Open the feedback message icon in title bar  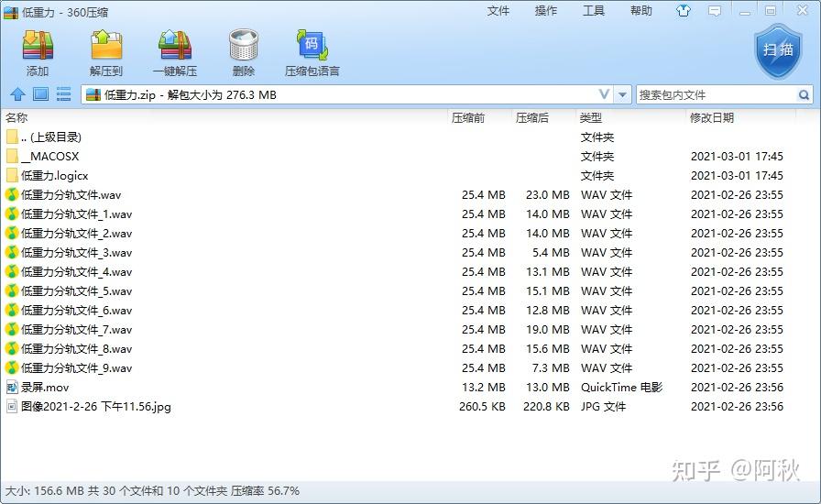[x=715, y=10]
